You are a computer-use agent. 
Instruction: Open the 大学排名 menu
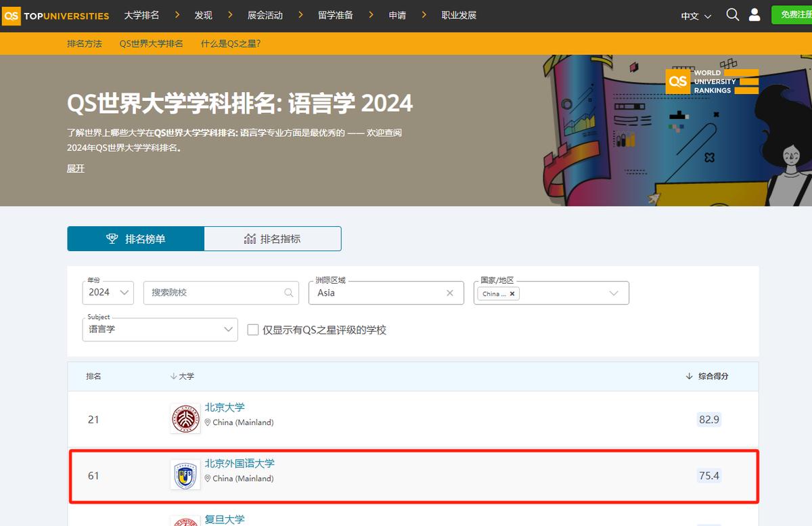141,14
